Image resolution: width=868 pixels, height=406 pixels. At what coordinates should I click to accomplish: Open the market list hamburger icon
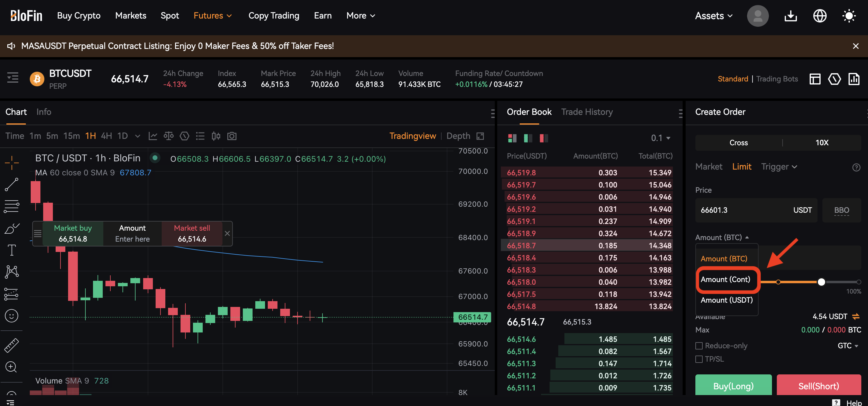point(13,78)
